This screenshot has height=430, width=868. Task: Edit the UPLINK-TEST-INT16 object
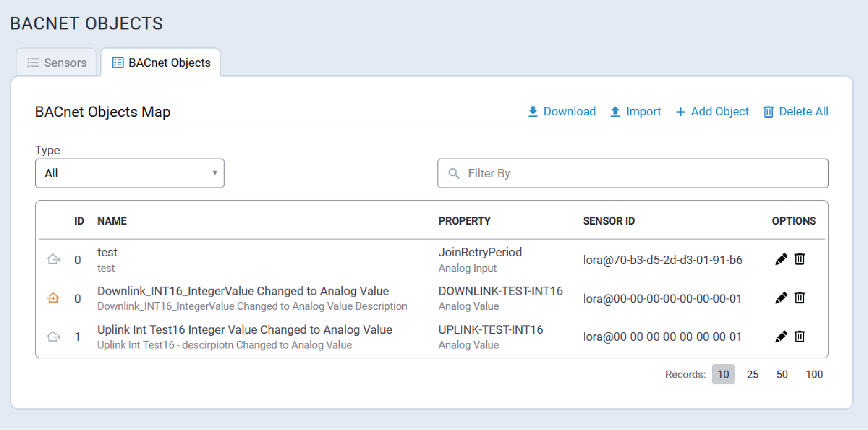(x=781, y=337)
